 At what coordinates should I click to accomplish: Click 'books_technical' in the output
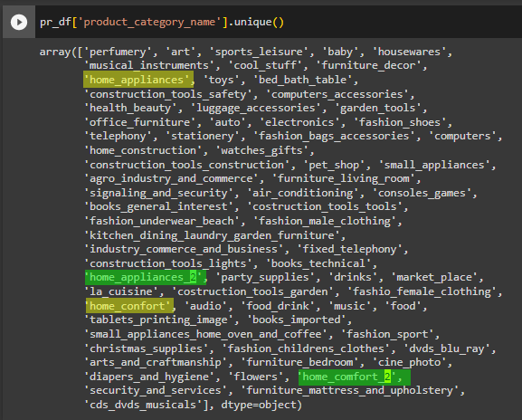pyautogui.click(x=318, y=263)
